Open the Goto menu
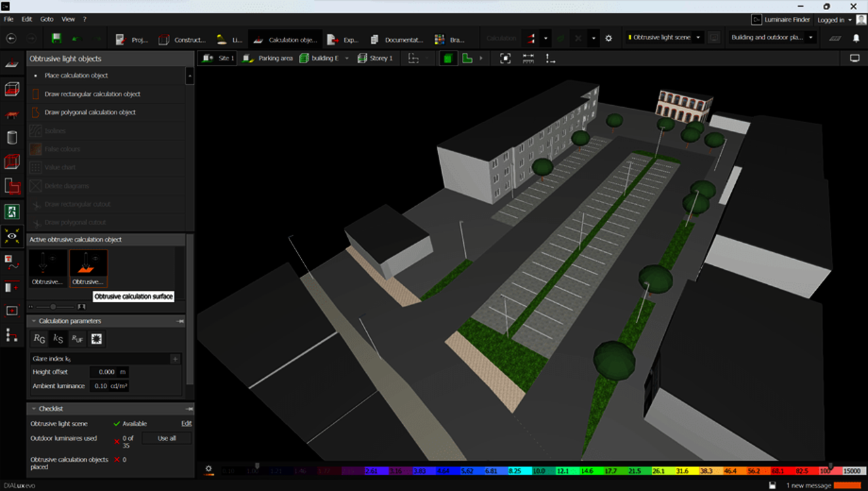The width and height of the screenshot is (868, 491). (x=46, y=19)
